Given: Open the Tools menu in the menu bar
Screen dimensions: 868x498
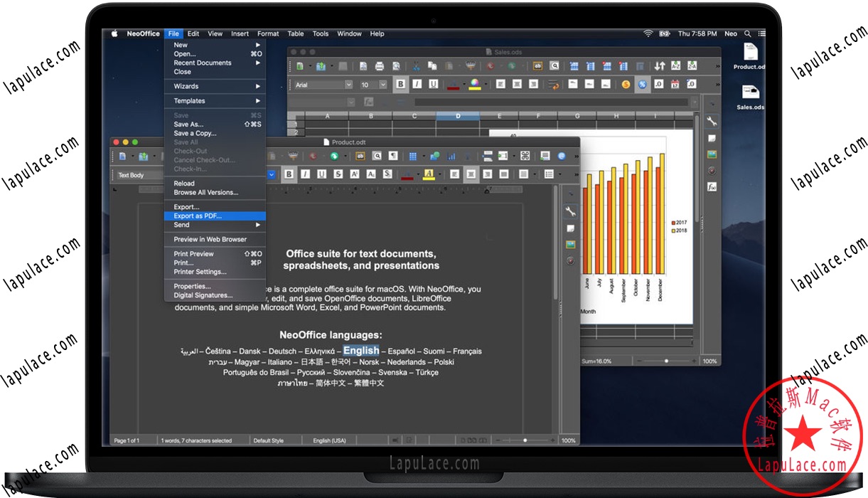Looking at the screenshot, I should [x=321, y=33].
